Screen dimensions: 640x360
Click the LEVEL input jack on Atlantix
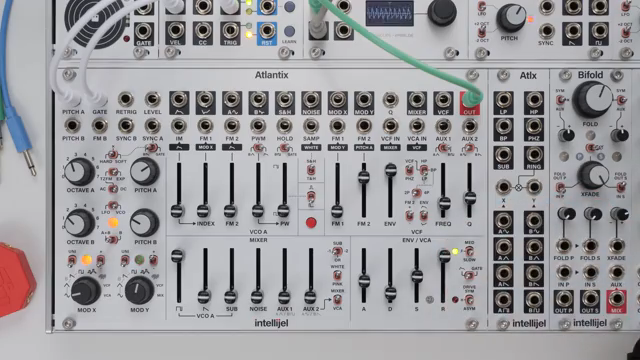pos(152,100)
